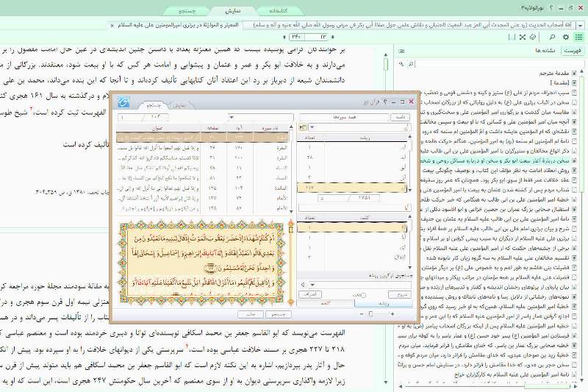Screen dimensions: 588x392
Task: Click the root list vertical scrollbar
Action: click(x=410, y=163)
